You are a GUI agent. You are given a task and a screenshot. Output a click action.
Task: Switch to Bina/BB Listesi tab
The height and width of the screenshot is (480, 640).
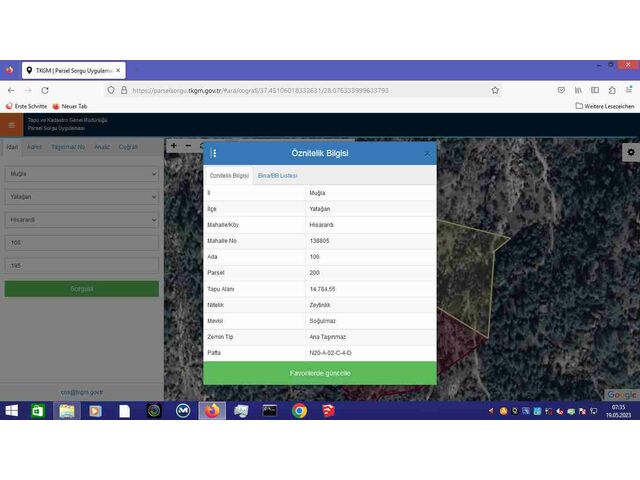coord(277,175)
